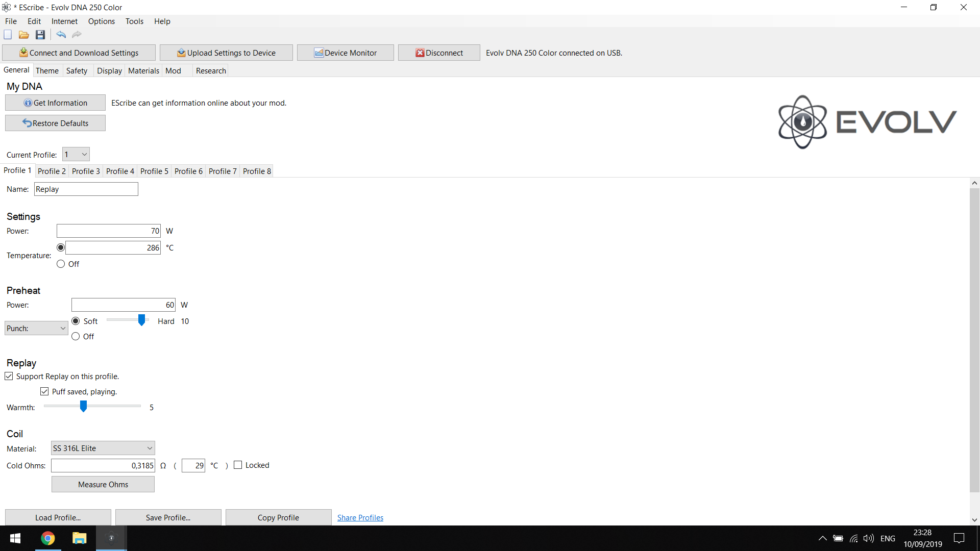Toggle Support Replay on this profile
Image resolution: width=980 pixels, height=551 pixels.
(x=9, y=377)
